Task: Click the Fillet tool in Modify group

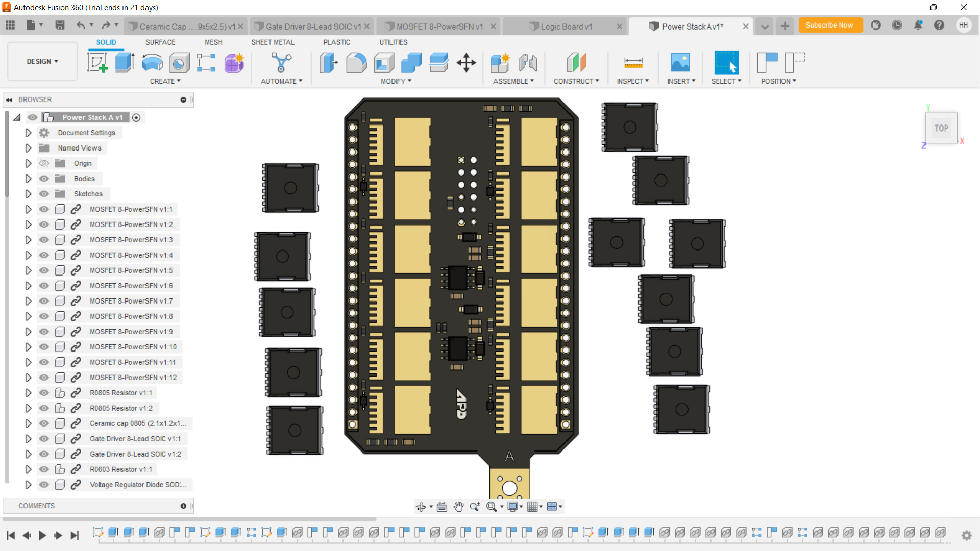Action: pos(356,63)
